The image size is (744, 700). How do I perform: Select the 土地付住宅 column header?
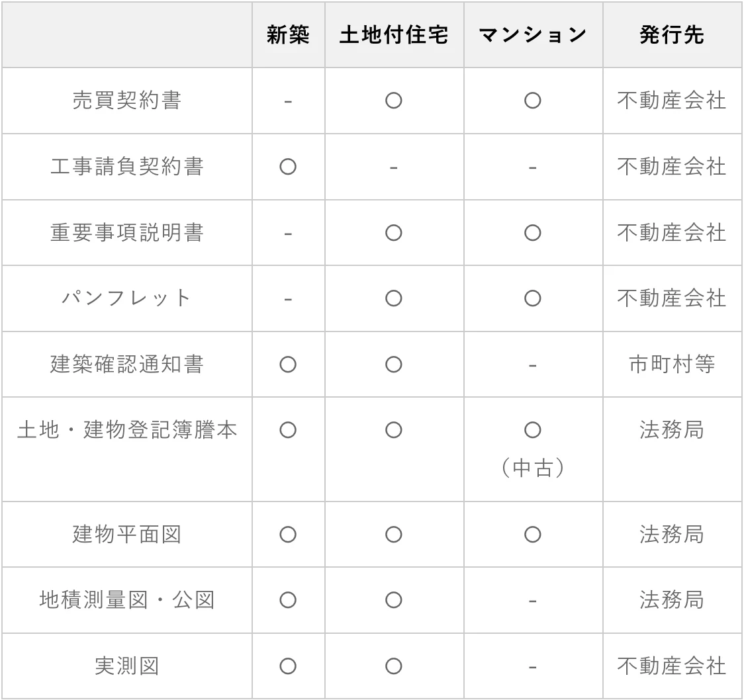394,35
